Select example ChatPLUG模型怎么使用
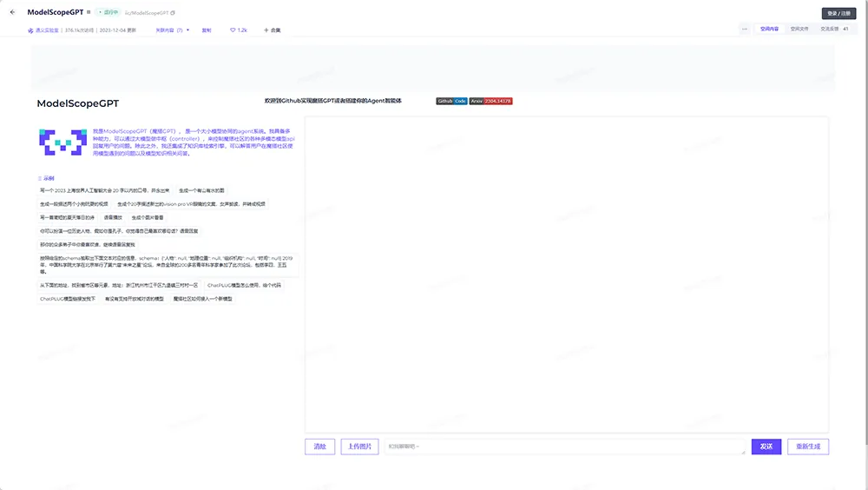The height and width of the screenshot is (490, 868). coord(244,285)
